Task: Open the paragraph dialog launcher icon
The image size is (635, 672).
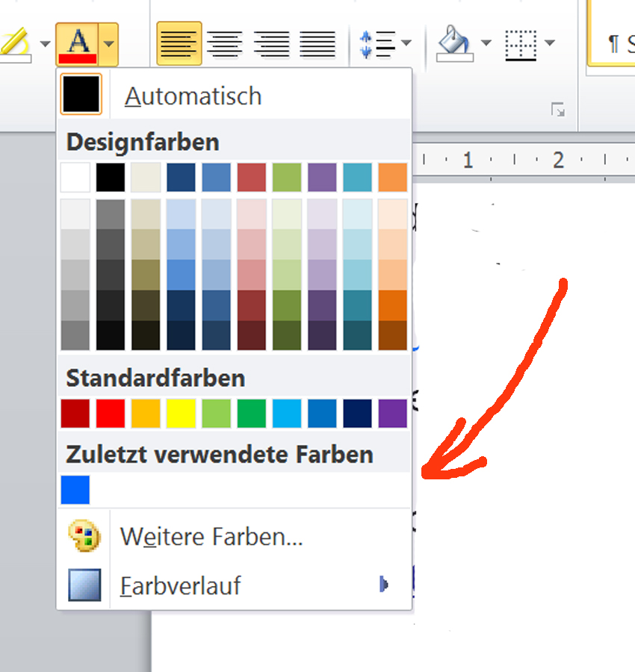Action: (557, 111)
